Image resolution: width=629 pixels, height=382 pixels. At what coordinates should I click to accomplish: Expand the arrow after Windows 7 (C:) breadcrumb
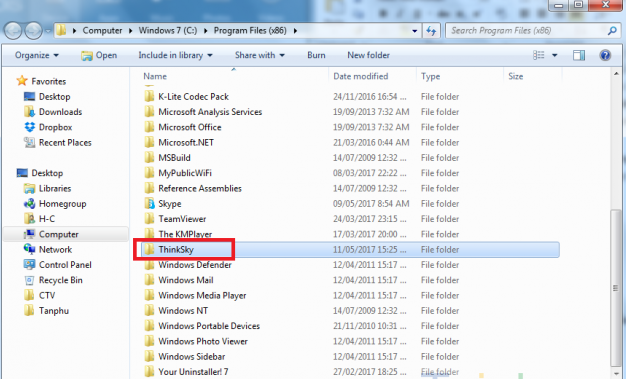coord(205,31)
